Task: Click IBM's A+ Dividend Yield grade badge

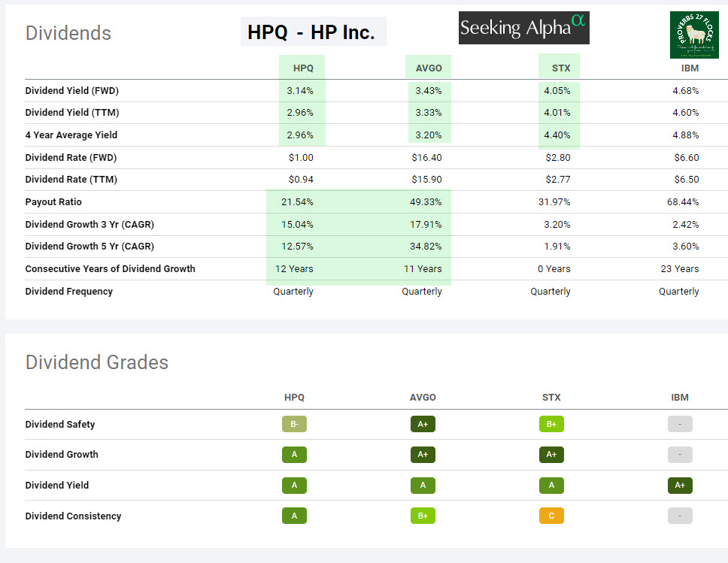Action: (x=680, y=485)
